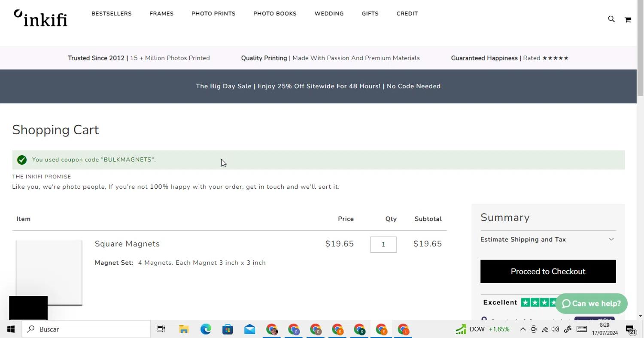
Task: Click scrollbar down arrow
Action: click(x=640, y=316)
